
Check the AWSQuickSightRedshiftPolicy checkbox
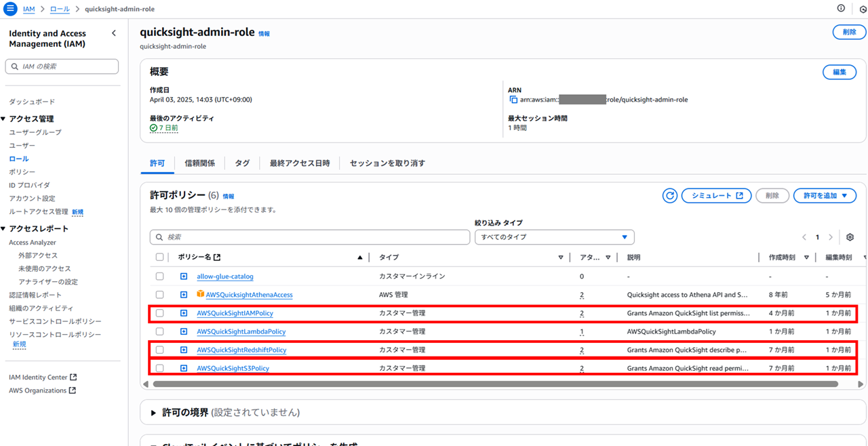[x=159, y=350]
